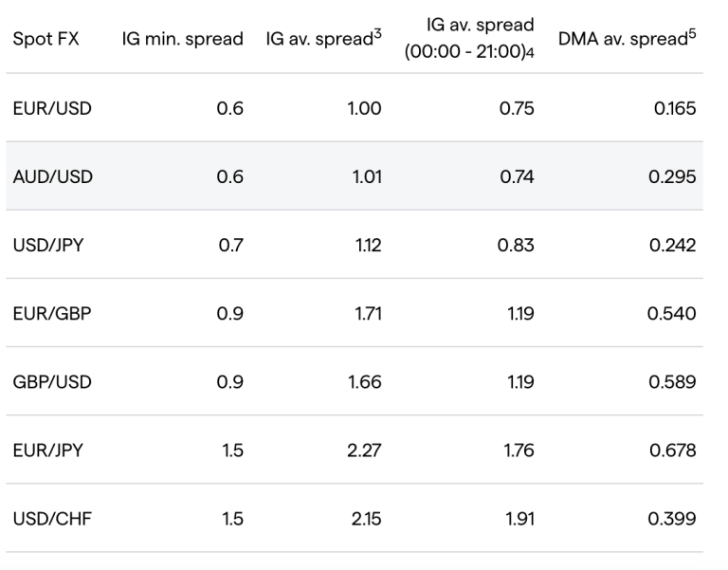Click the USD/JPY row label
This screenshot has height=570, width=728.
pyautogui.click(x=51, y=246)
